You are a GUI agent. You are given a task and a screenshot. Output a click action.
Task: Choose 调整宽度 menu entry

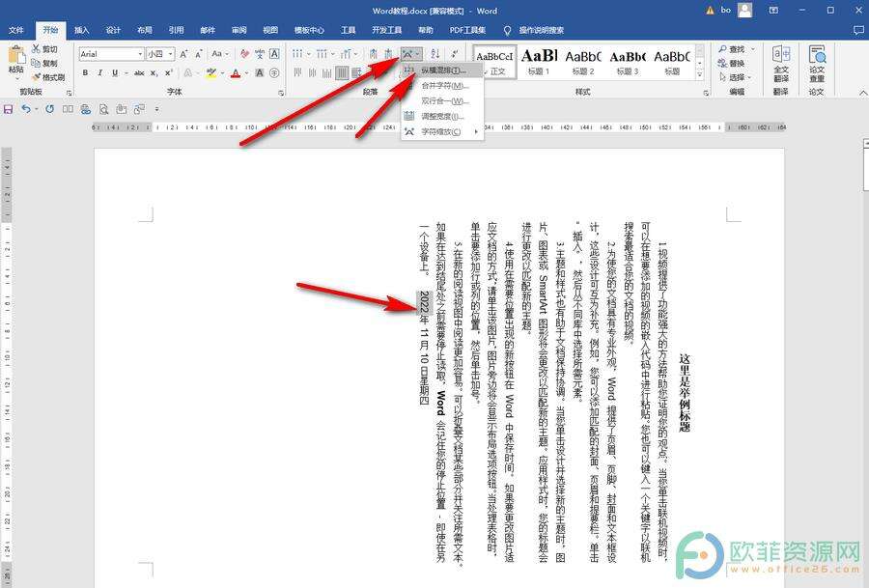pos(443,117)
